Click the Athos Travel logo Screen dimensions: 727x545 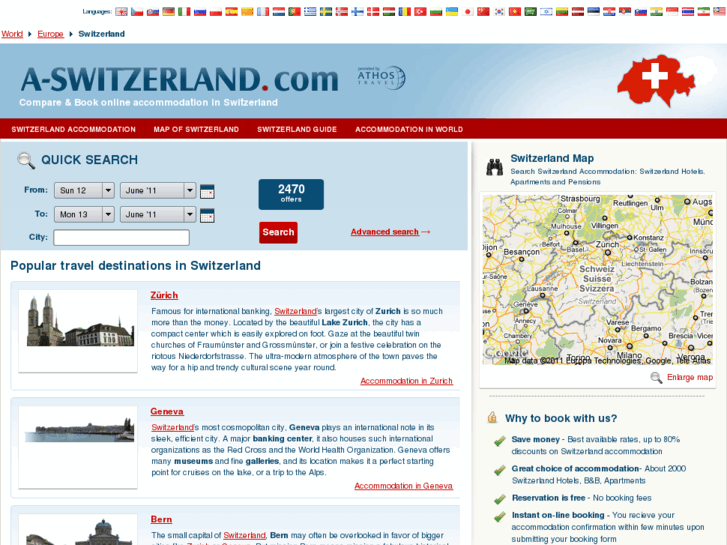[381, 77]
